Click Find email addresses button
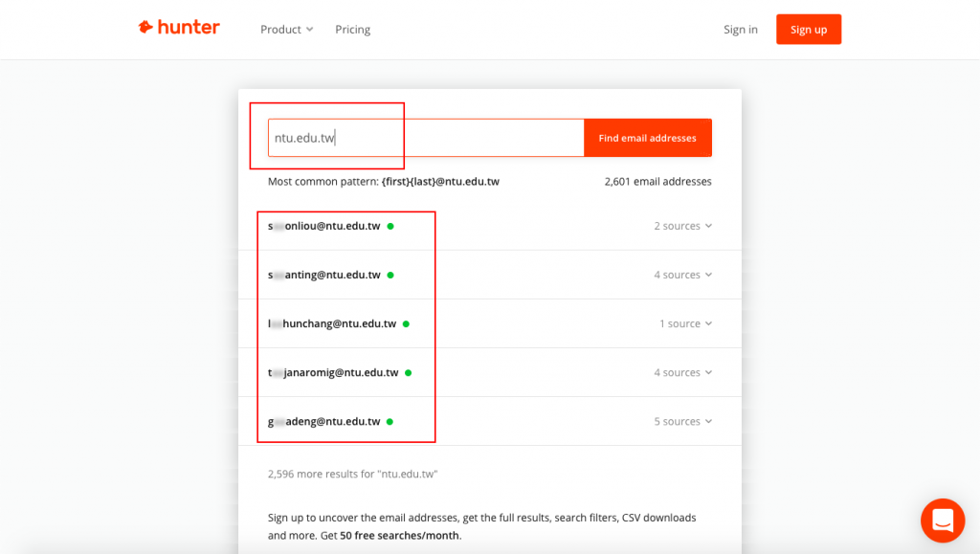This screenshot has height=554, width=980. 648,138
